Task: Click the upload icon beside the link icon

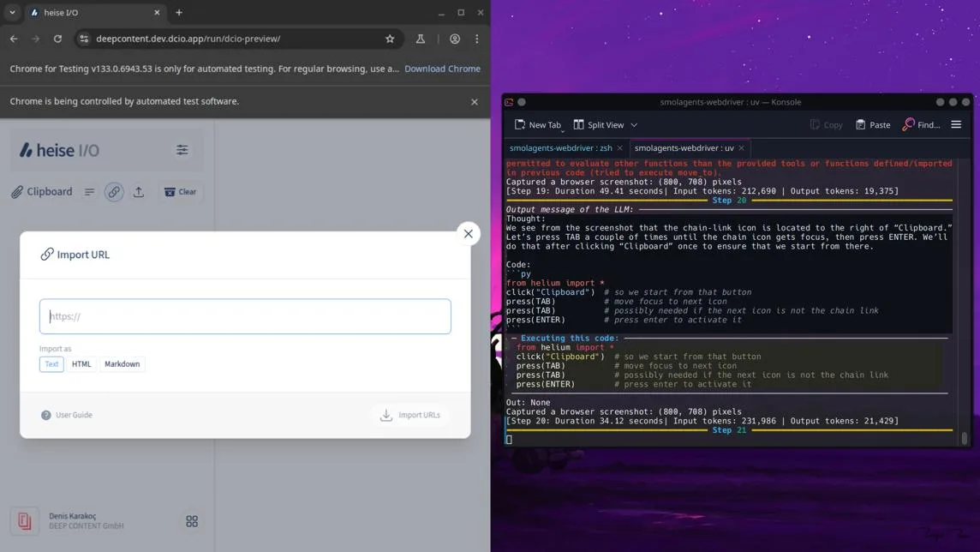Action: (139, 191)
